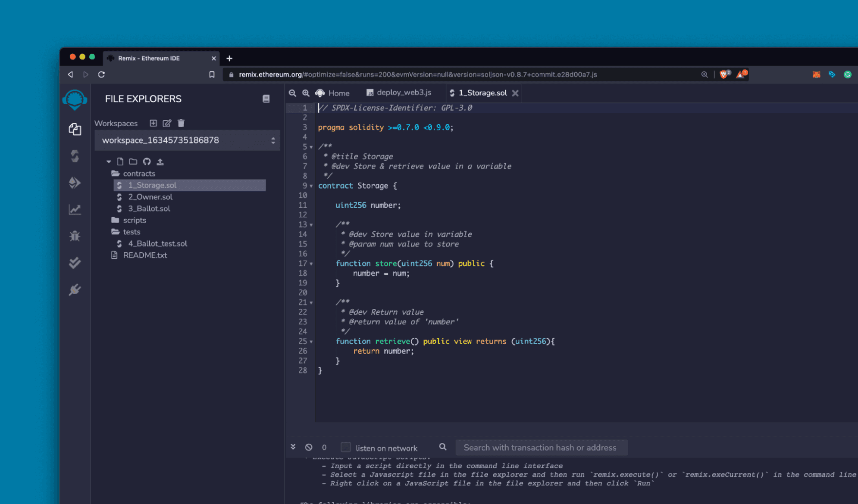Enable the listen on network checkbox
This screenshot has width=858, height=504.
pyautogui.click(x=345, y=447)
